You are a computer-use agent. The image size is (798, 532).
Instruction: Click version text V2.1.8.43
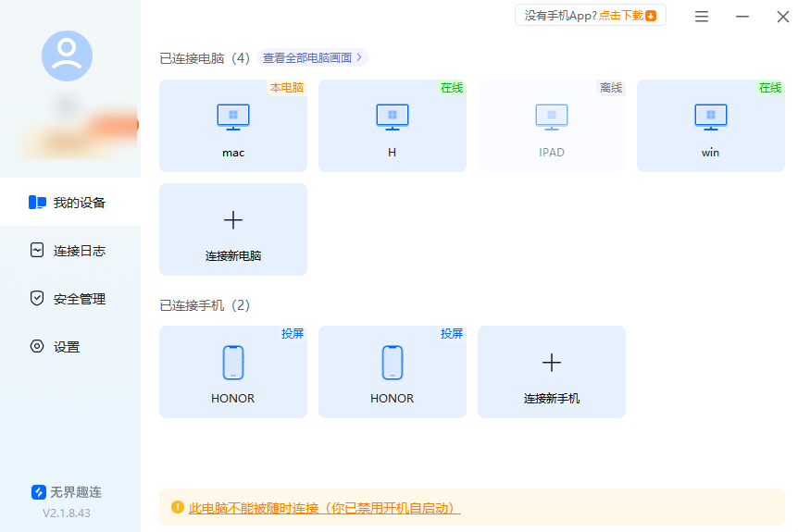pyautogui.click(x=66, y=513)
